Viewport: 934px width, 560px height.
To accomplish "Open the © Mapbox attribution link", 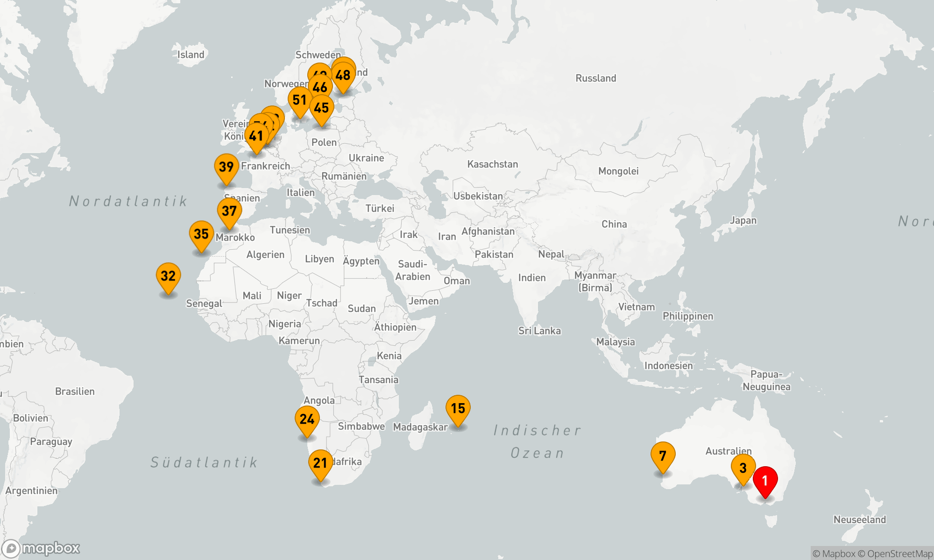I will tap(834, 553).
